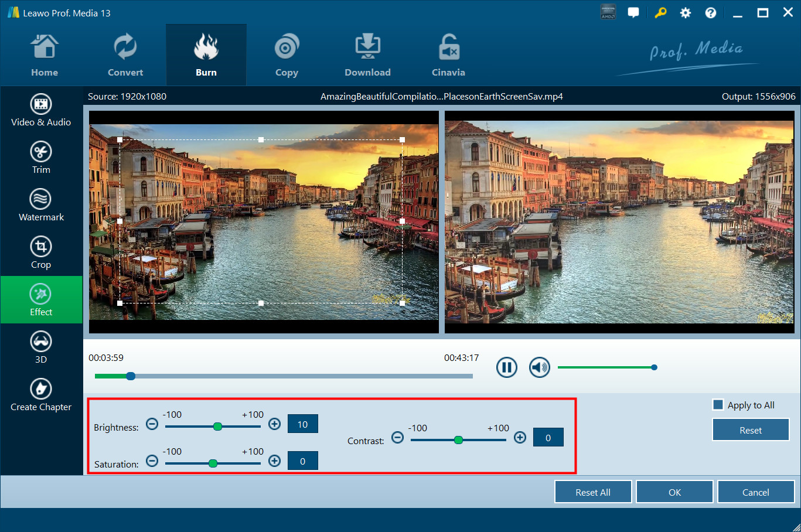The width and height of the screenshot is (801, 532).
Task: Open the settings gear in title bar
Action: coord(685,13)
